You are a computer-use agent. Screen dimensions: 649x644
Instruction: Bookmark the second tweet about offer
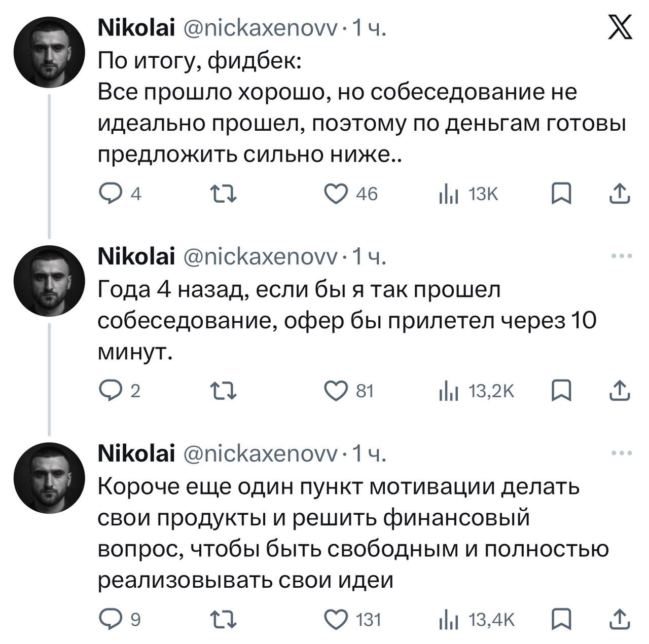tap(561, 391)
